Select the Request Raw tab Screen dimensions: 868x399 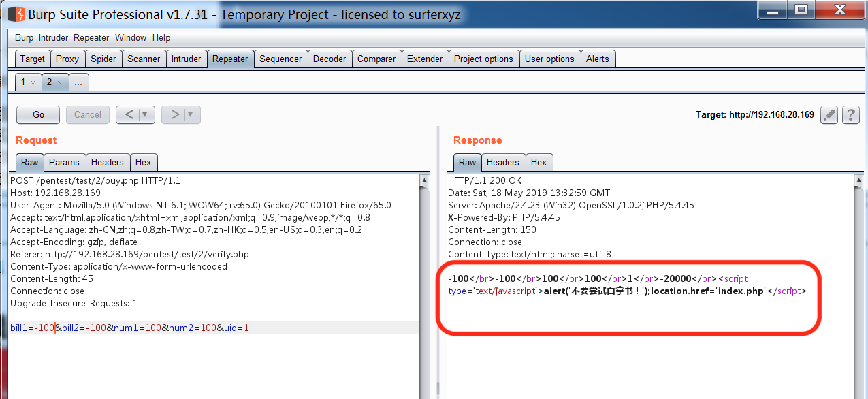(x=29, y=162)
